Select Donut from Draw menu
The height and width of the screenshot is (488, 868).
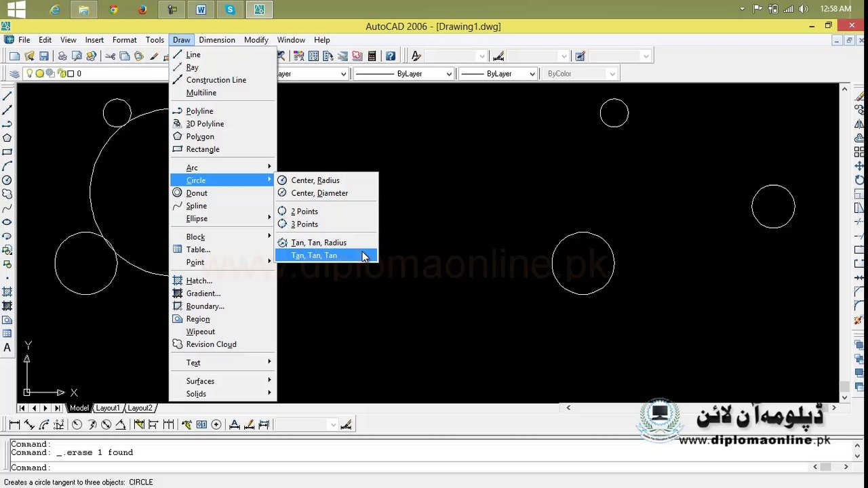(222, 193)
